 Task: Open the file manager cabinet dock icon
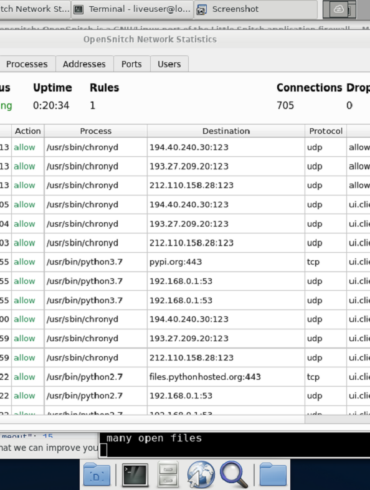(168, 475)
